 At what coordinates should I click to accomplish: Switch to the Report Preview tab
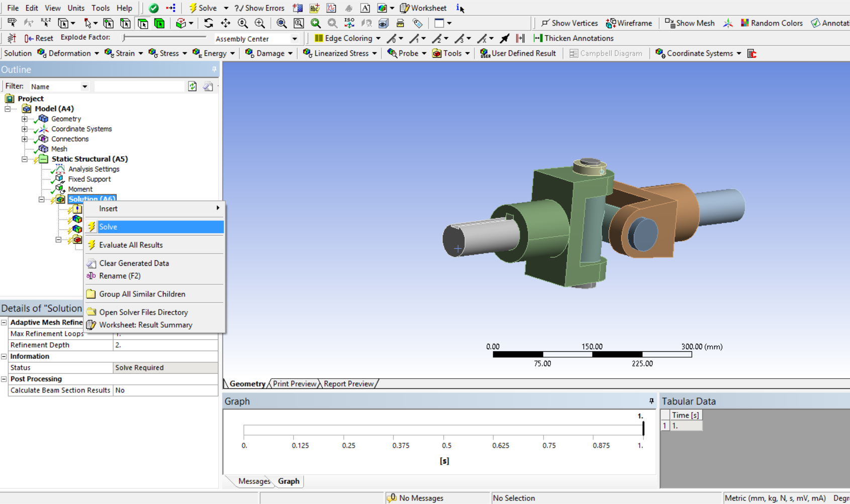348,383
